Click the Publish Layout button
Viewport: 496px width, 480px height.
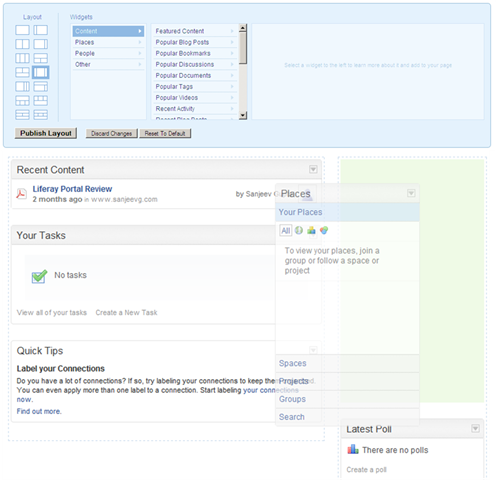[46, 133]
